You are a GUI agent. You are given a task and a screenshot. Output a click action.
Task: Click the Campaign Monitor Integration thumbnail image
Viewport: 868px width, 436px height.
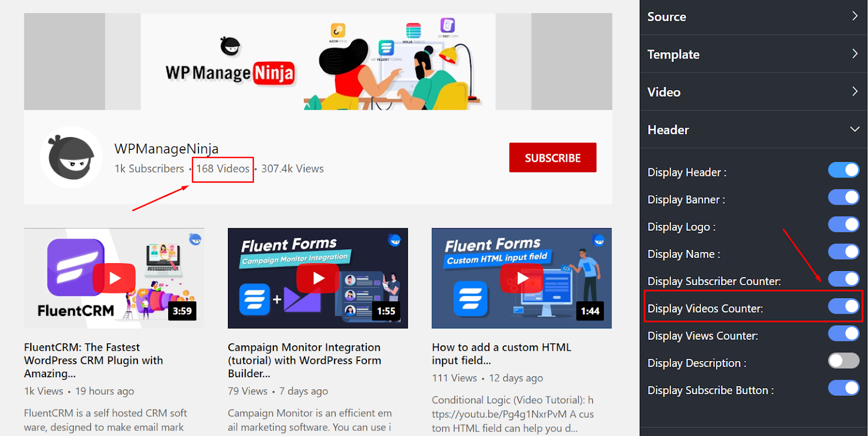[x=318, y=278]
